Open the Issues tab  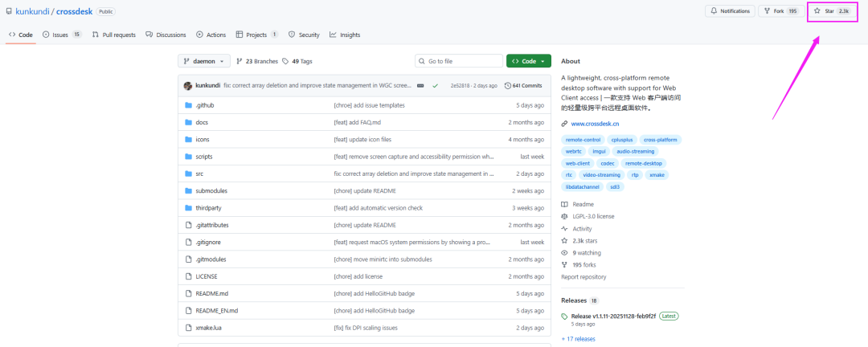(x=62, y=35)
